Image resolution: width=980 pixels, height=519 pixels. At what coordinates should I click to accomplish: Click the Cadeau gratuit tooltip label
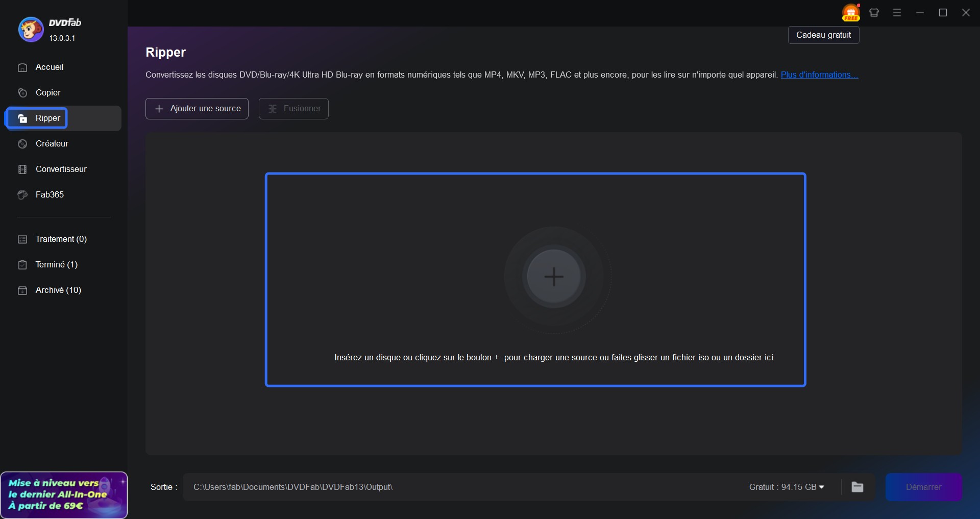pos(824,35)
